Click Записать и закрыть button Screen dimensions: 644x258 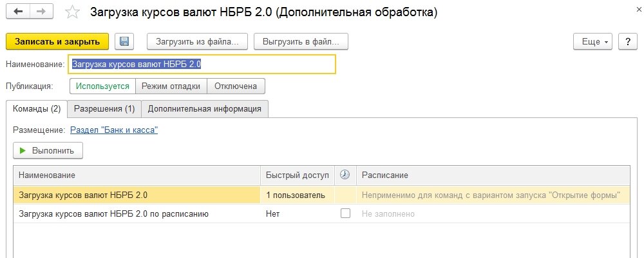pyautogui.click(x=57, y=41)
